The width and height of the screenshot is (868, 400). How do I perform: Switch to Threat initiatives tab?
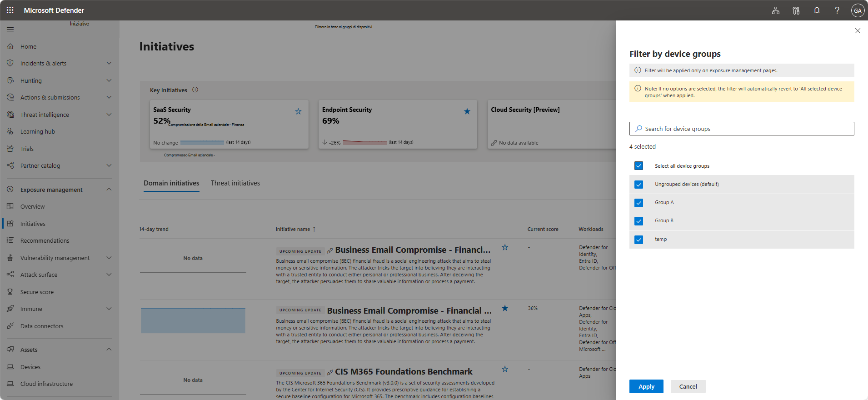click(x=235, y=183)
